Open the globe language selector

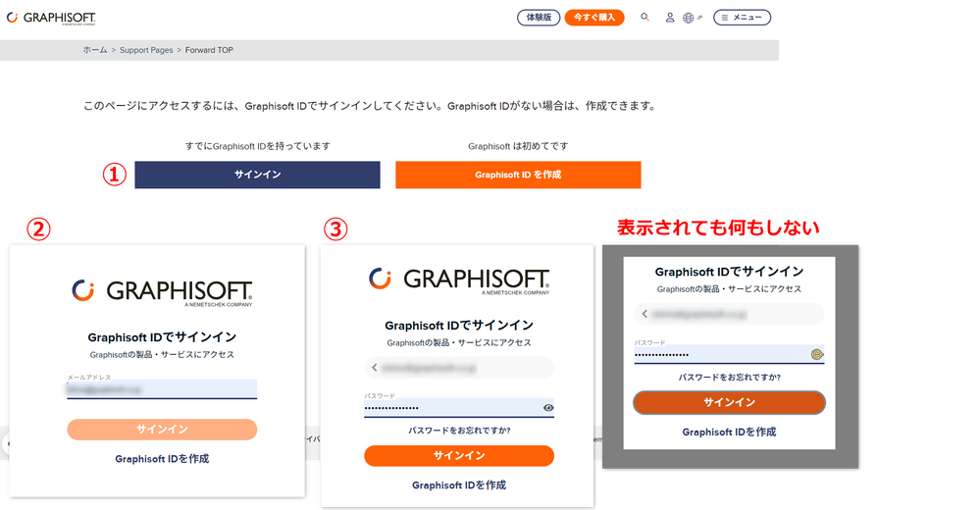tap(688, 18)
